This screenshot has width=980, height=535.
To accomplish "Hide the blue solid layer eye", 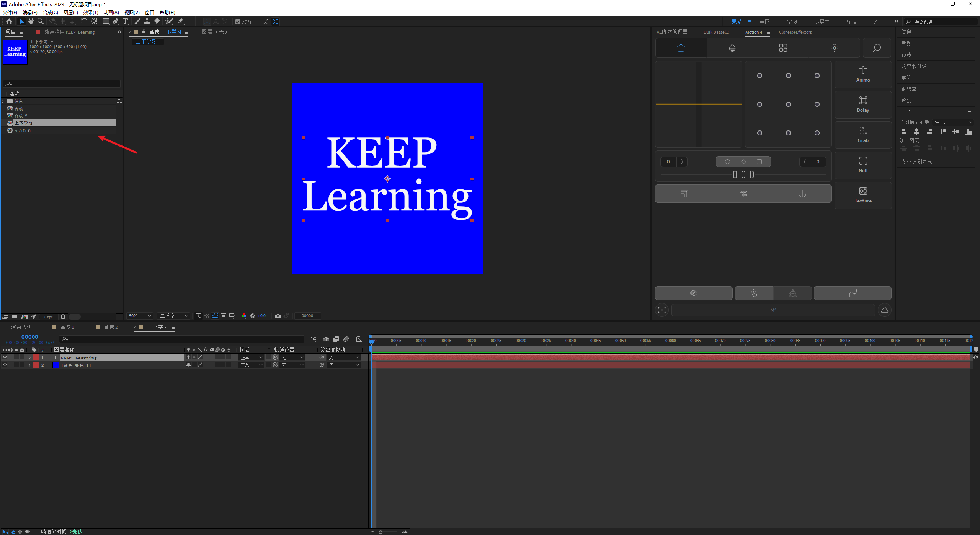I will [5, 365].
